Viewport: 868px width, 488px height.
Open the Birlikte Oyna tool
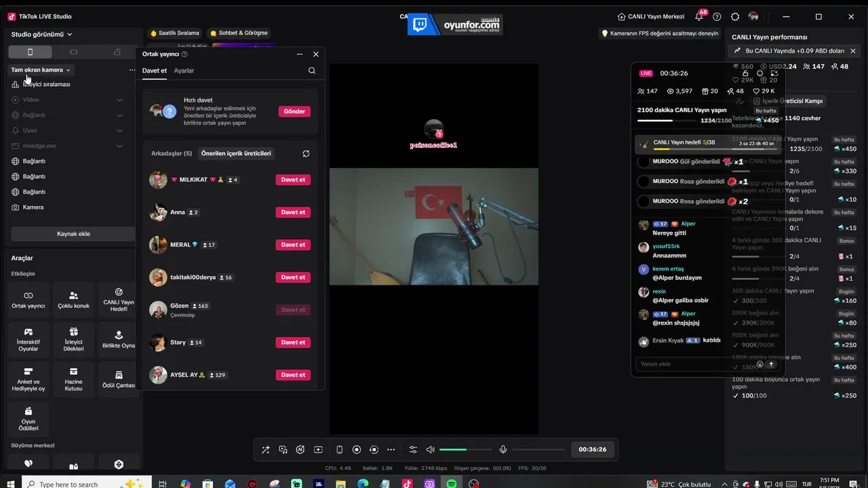pos(119,340)
